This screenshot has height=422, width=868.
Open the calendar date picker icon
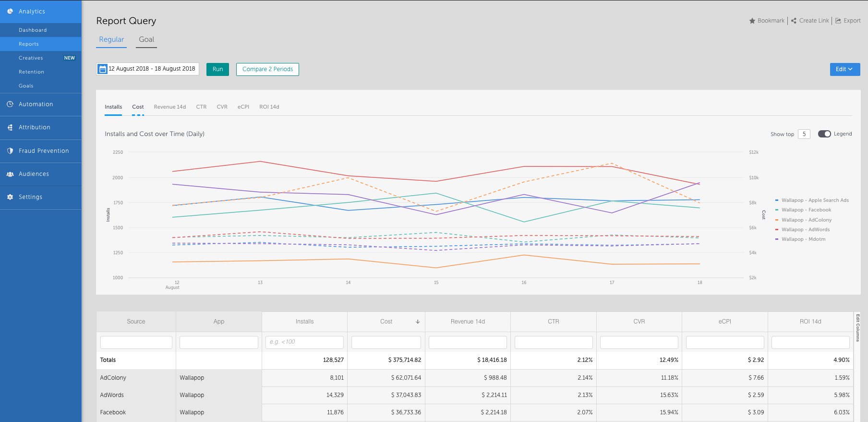tap(102, 69)
